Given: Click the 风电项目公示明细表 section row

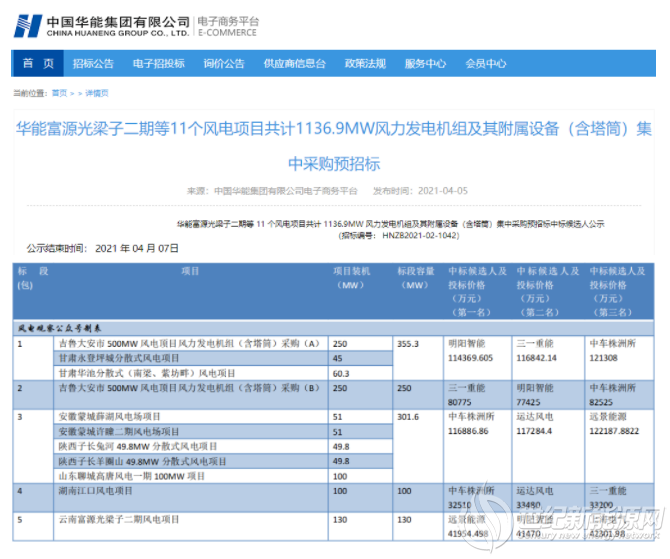Looking at the screenshot, I should (60, 326).
